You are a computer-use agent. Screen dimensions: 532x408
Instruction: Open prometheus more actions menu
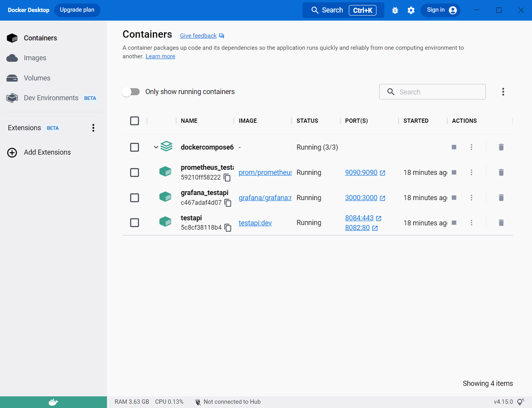click(x=471, y=173)
